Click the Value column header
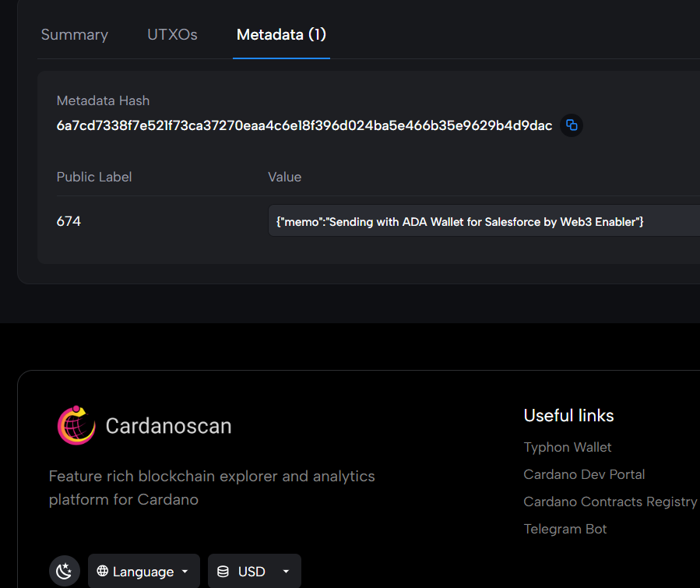 pos(285,178)
